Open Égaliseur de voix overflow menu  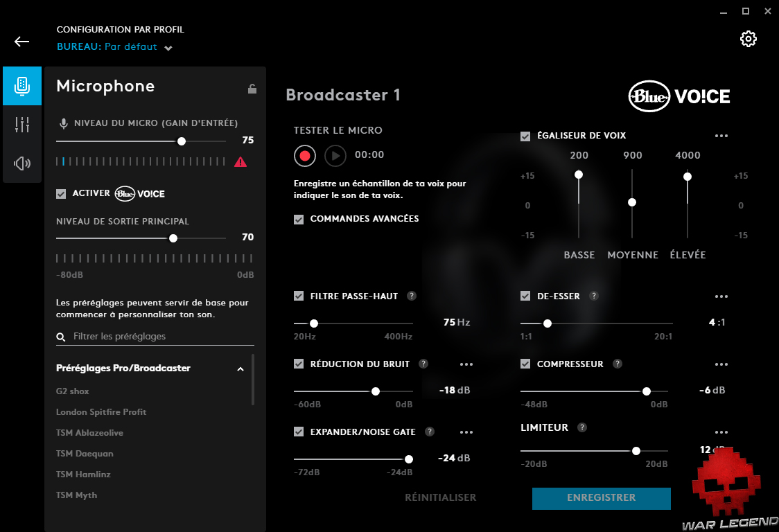721,136
